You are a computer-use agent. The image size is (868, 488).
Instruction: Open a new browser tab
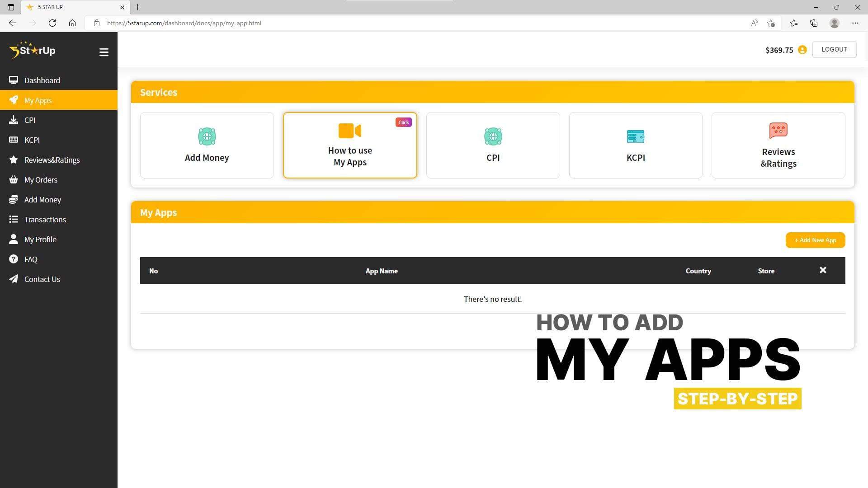(x=138, y=7)
